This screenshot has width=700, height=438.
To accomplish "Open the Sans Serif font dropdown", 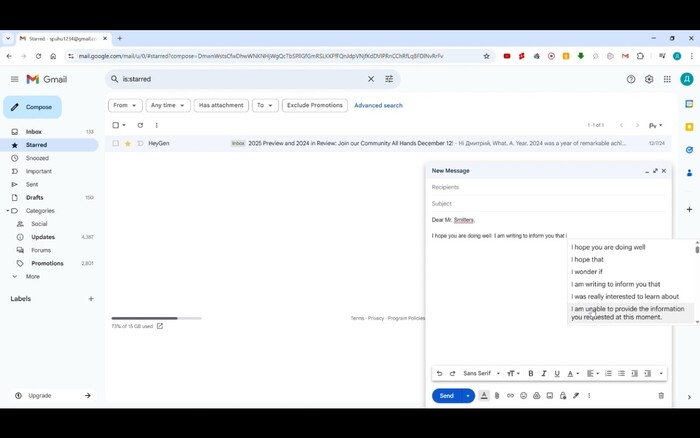I will [x=481, y=374].
